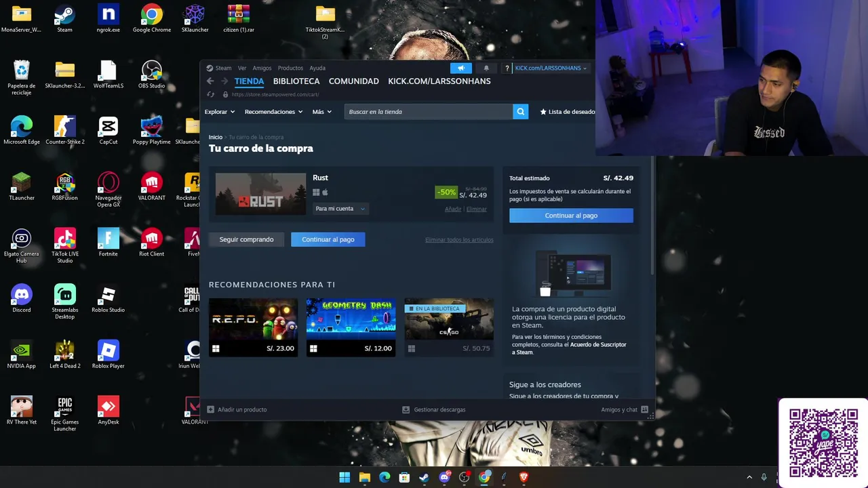Open the R.E.P.O. recommendation thumbnail
868x488 pixels.
click(x=253, y=319)
